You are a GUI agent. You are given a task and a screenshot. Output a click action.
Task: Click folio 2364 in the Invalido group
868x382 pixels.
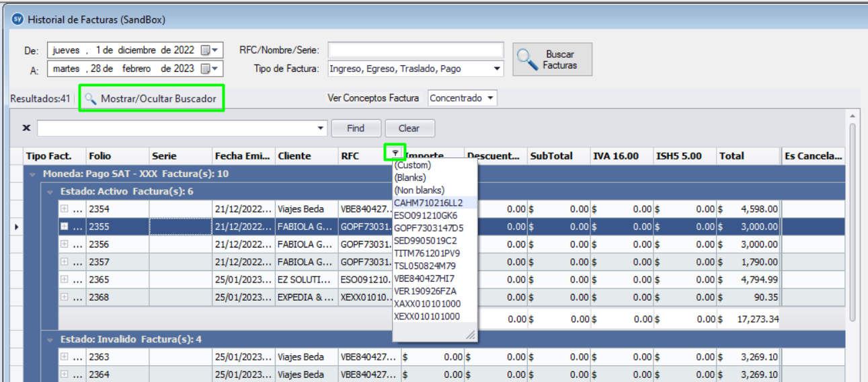tap(117, 375)
